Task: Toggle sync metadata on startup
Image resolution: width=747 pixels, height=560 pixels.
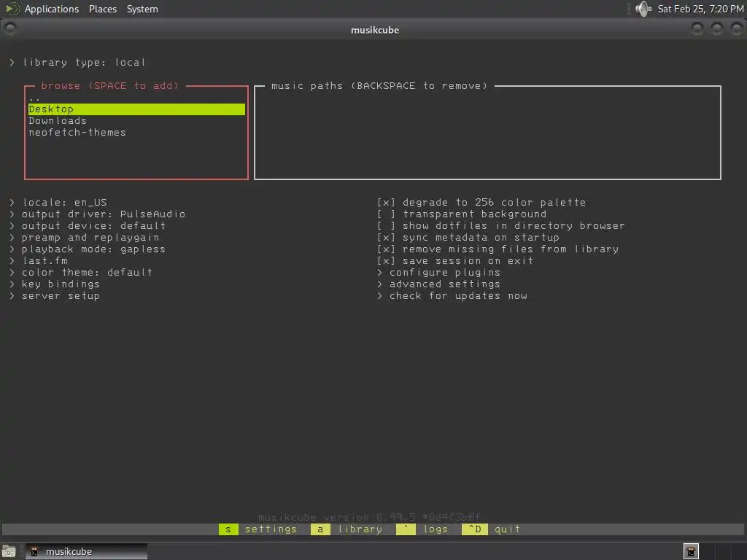Action: [x=468, y=238]
